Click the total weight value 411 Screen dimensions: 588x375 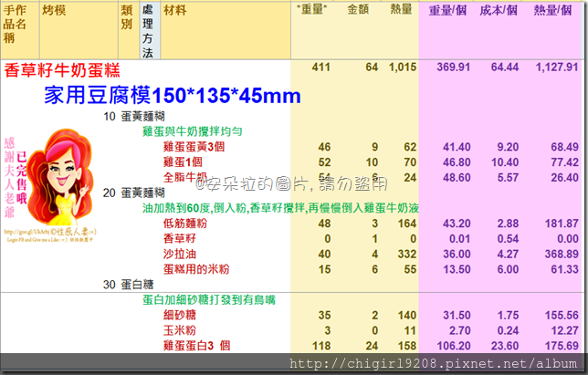[x=321, y=67]
